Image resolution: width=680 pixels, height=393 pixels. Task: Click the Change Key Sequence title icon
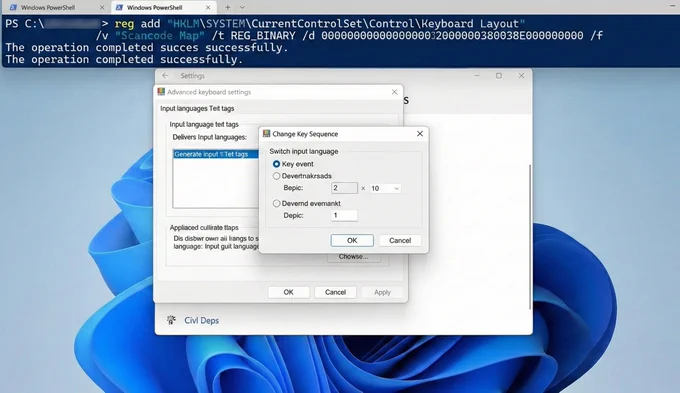266,134
